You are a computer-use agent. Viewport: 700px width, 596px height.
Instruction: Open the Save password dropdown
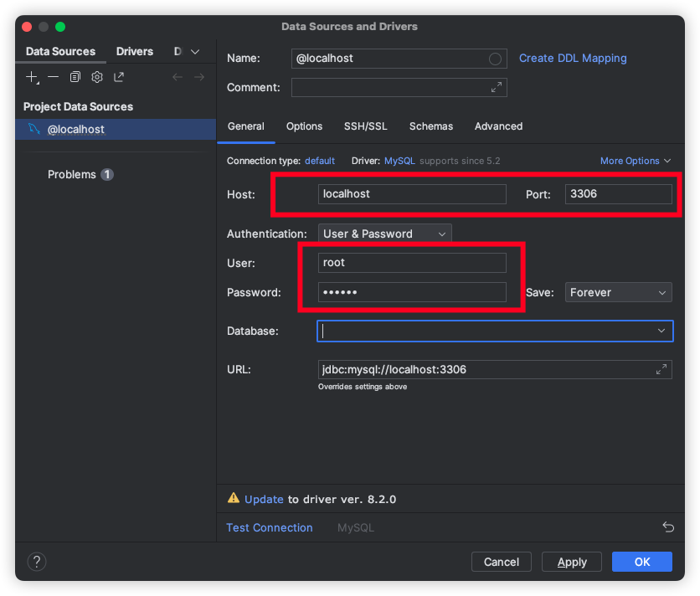tap(618, 292)
